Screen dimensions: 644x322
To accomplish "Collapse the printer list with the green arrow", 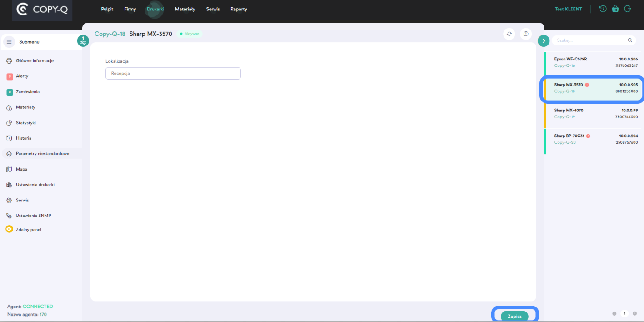I will 544,40.
